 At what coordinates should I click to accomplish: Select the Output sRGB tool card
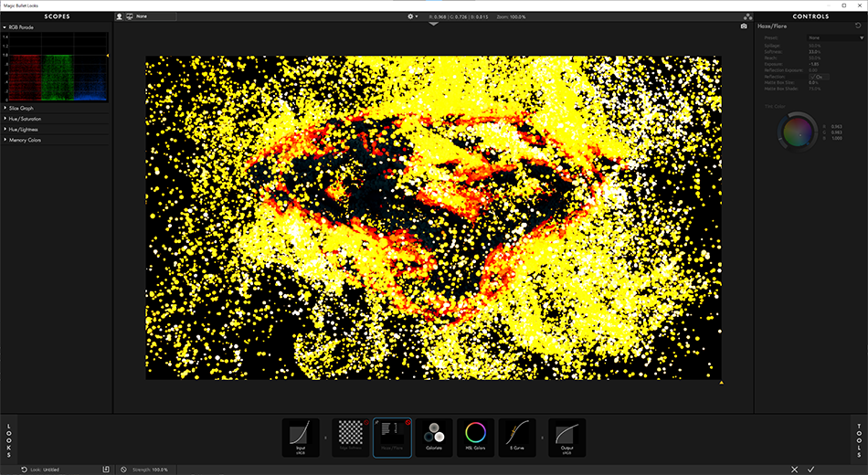click(566, 438)
